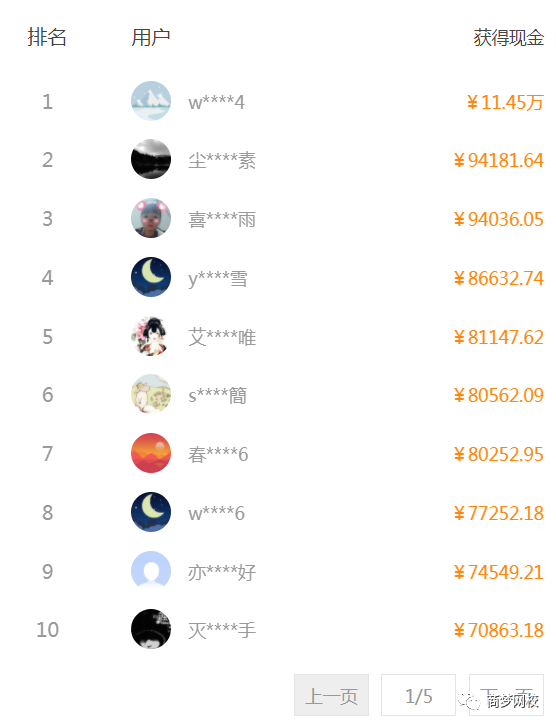The image size is (556, 726).
Task: Click the ¥11.45万 cash amount
Action: 505,102
